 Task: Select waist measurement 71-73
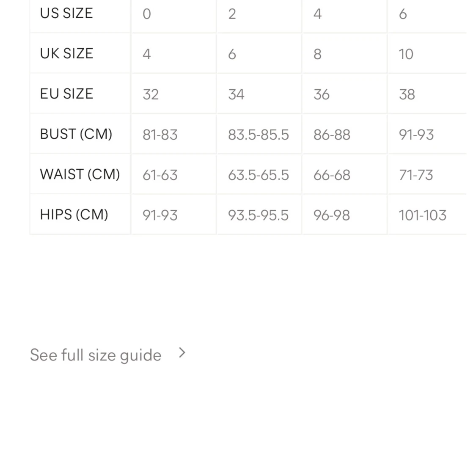[x=416, y=175]
